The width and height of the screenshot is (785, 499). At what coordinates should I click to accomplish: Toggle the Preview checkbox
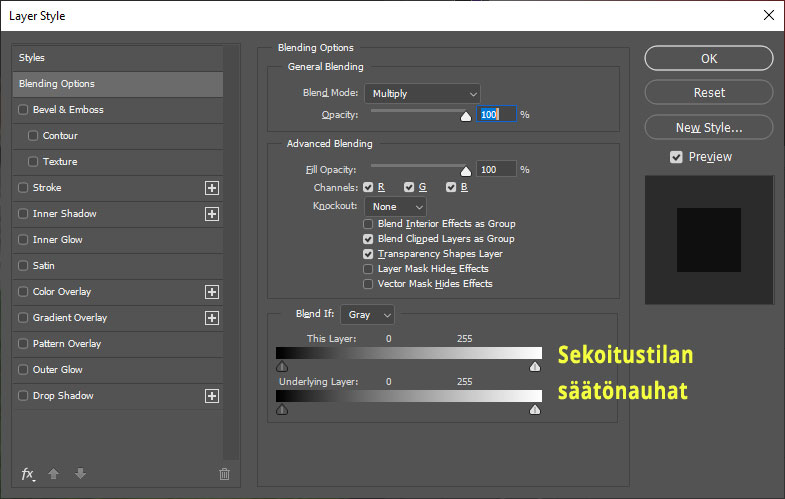coord(676,157)
